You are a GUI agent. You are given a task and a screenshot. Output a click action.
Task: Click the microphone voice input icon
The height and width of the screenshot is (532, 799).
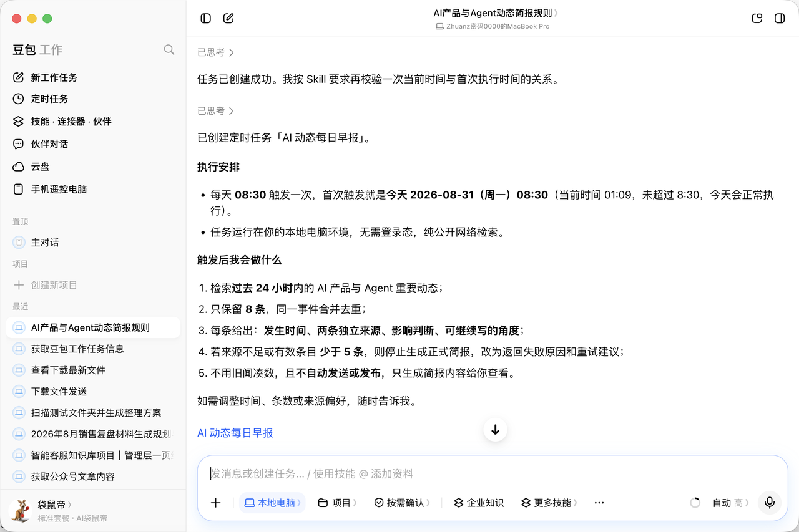click(770, 503)
